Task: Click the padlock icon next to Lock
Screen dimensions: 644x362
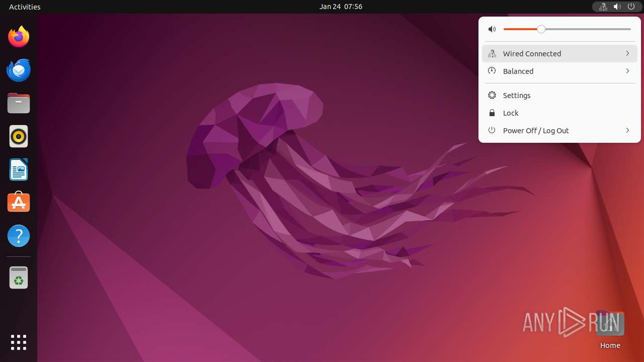Action: [492, 113]
